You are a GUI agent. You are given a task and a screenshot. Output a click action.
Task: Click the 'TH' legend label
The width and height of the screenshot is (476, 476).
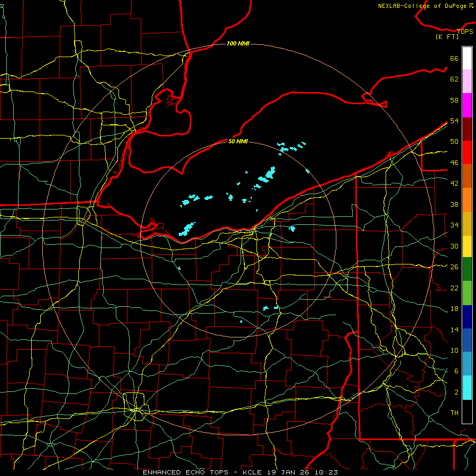coord(454,413)
